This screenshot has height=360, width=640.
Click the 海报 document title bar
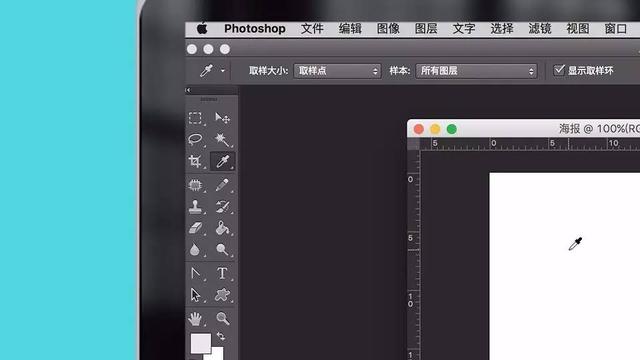(524, 129)
